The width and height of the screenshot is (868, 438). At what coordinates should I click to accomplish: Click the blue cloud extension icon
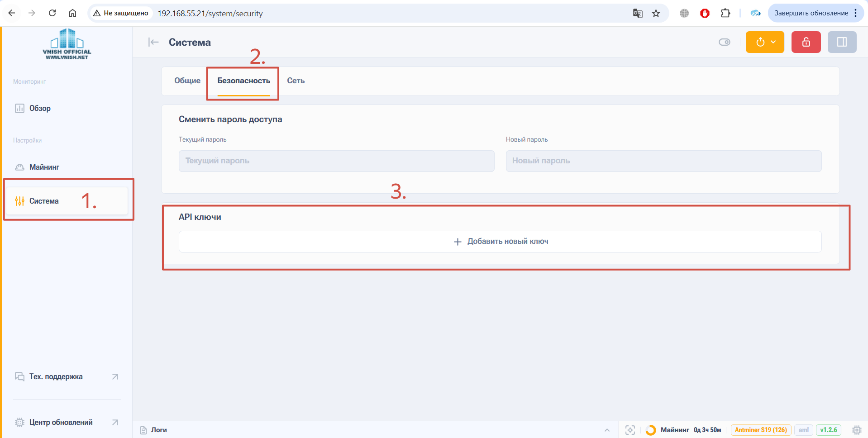[755, 13]
